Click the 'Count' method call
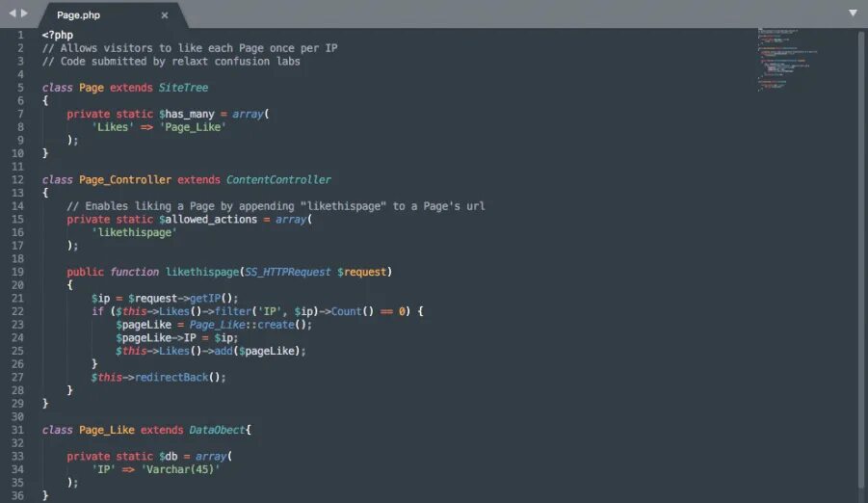The width and height of the screenshot is (868, 503). coord(346,311)
